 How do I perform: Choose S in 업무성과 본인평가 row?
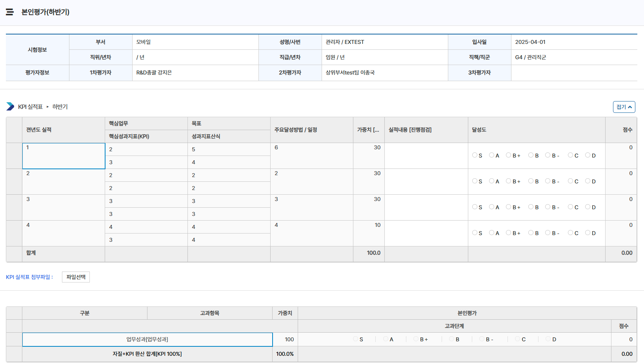point(355,339)
